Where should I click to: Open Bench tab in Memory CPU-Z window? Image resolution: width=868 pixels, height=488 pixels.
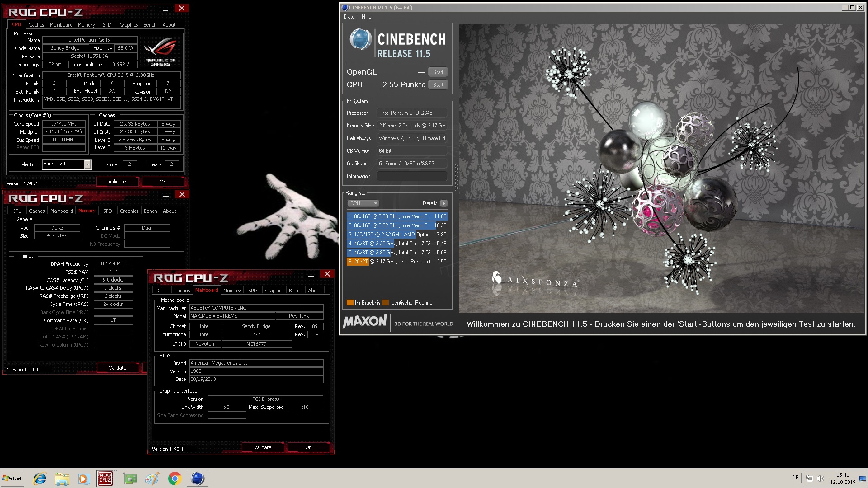pos(151,211)
